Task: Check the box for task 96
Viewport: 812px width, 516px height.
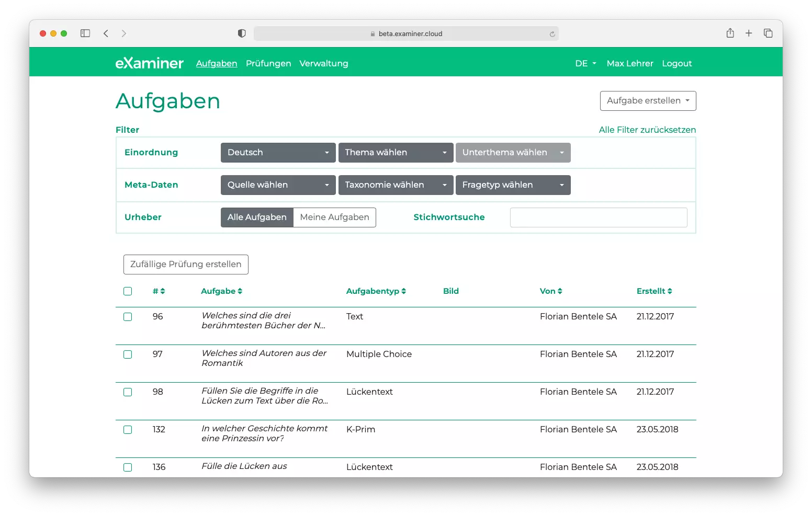Action: tap(128, 317)
